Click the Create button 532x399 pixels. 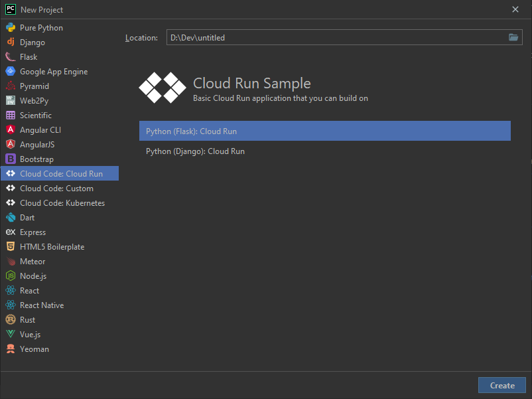click(x=501, y=385)
